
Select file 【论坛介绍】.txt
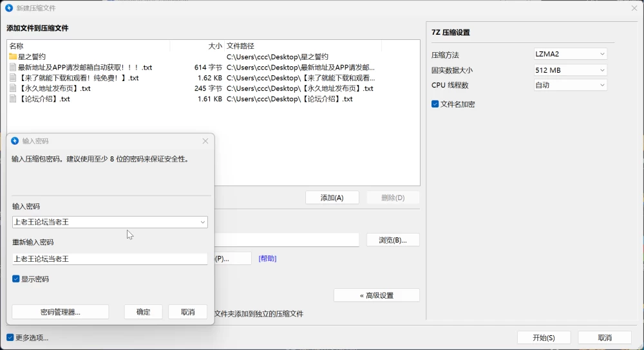coord(44,99)
